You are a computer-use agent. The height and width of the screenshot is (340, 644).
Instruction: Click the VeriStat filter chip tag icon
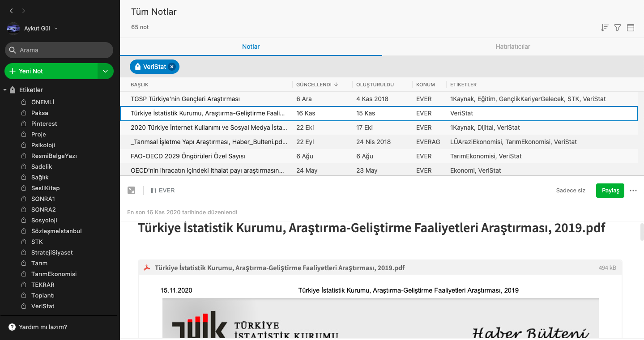pos(137,67)
